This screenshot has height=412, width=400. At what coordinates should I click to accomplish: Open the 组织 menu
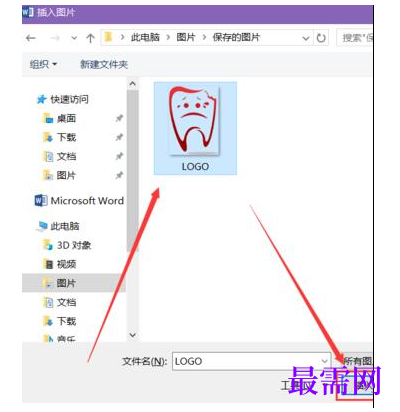[x=43, y=64]
